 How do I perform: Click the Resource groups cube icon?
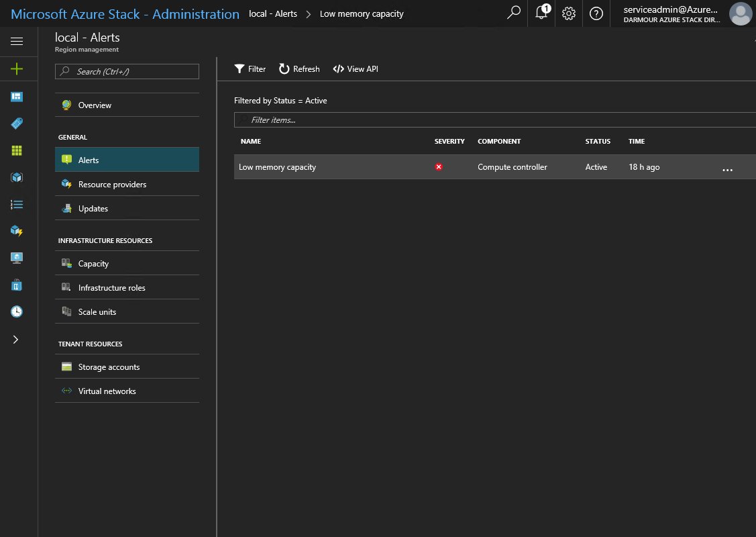tap(17, 177)
